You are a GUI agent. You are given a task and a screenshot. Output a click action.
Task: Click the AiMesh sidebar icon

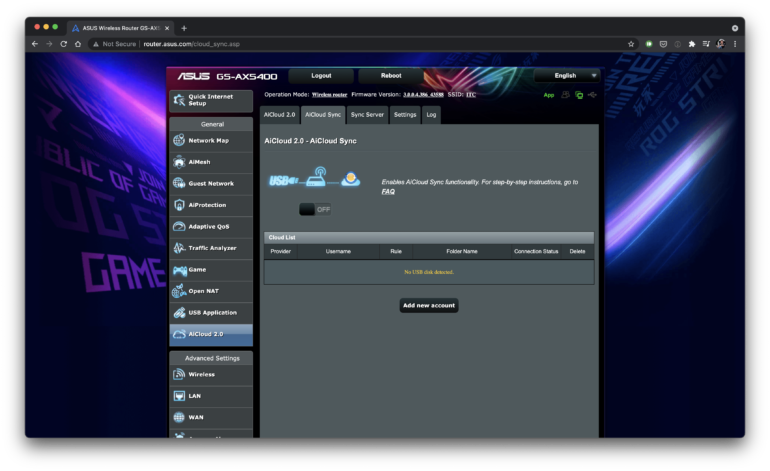click(179, 162)
